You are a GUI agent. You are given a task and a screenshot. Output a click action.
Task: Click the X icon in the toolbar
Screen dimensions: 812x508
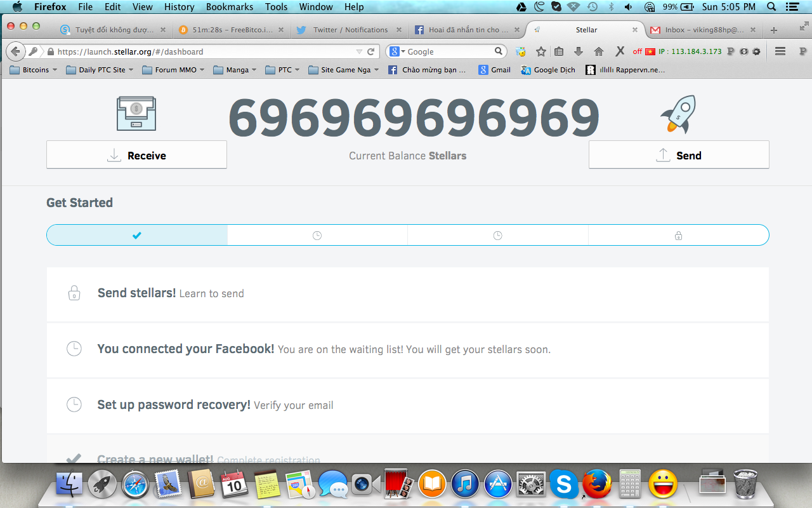[620, 51]
